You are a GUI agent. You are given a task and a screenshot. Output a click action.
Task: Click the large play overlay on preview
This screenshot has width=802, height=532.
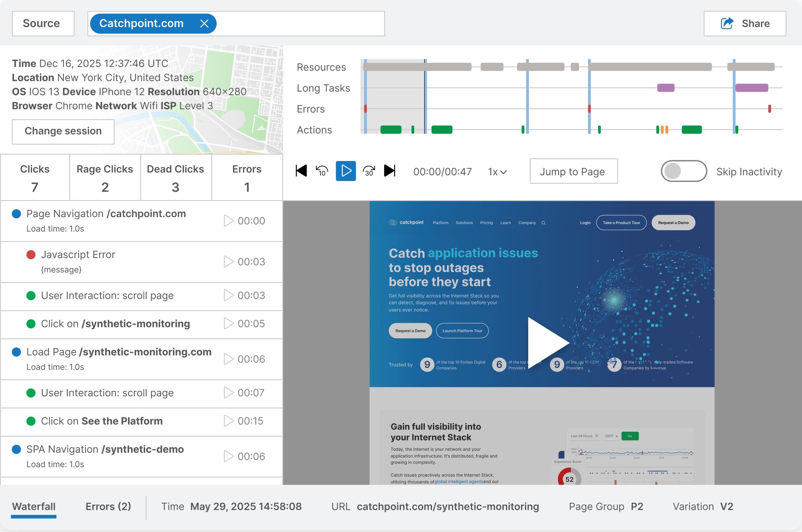[x=547, y=343]
